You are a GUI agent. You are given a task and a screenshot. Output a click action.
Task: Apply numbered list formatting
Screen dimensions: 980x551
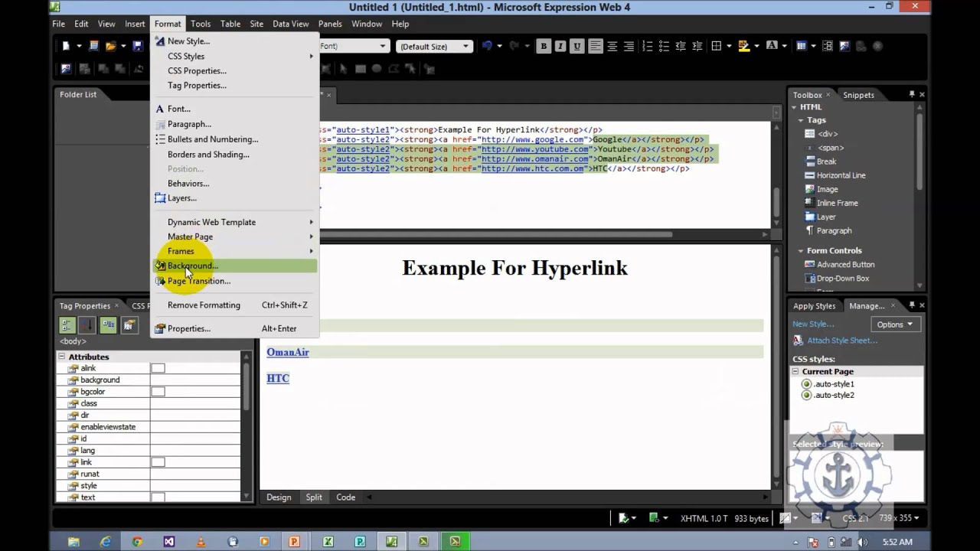coord(648,46)
